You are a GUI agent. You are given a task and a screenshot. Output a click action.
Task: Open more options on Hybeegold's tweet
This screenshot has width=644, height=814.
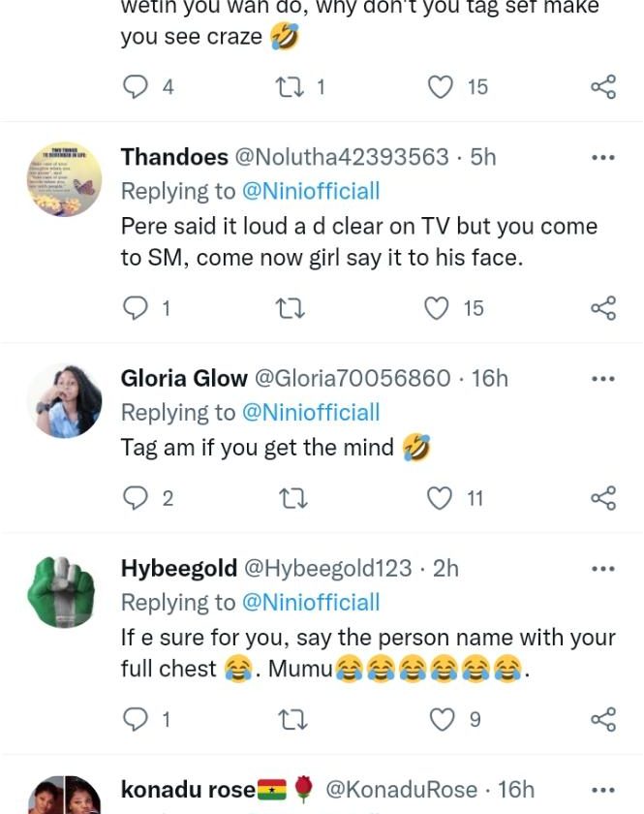pos(602,569)
